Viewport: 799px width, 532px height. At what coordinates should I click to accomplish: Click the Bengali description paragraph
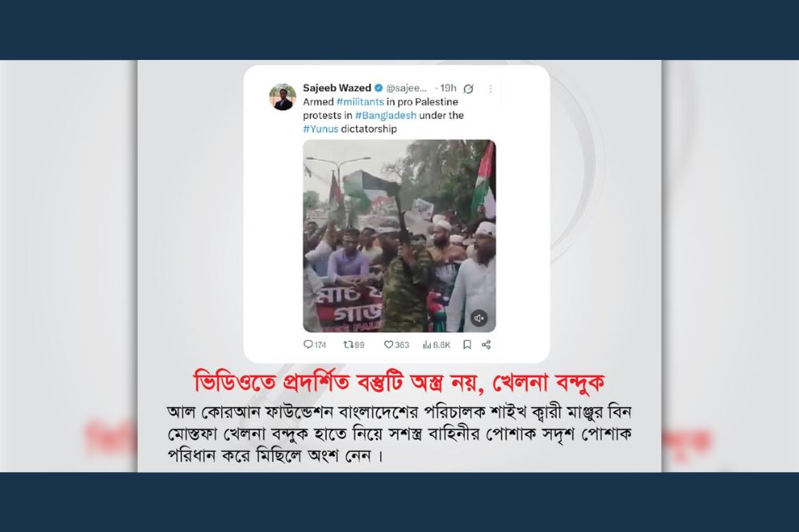[x=399, y=433]
